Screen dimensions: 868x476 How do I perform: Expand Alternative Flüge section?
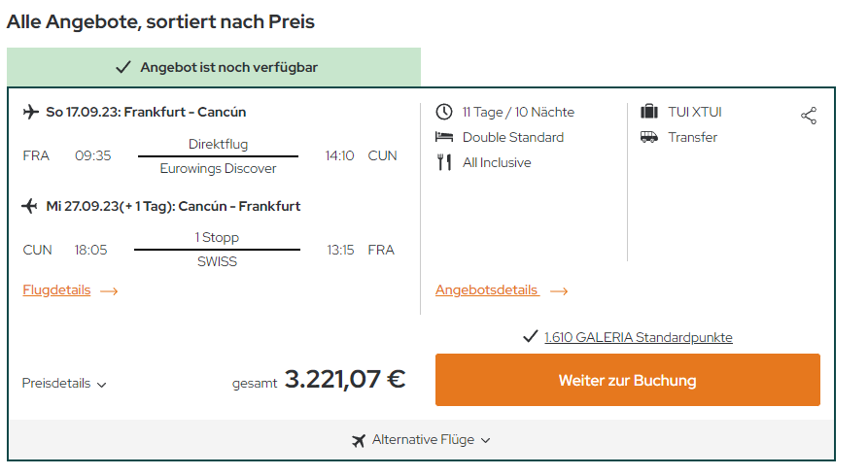[421, 440]
